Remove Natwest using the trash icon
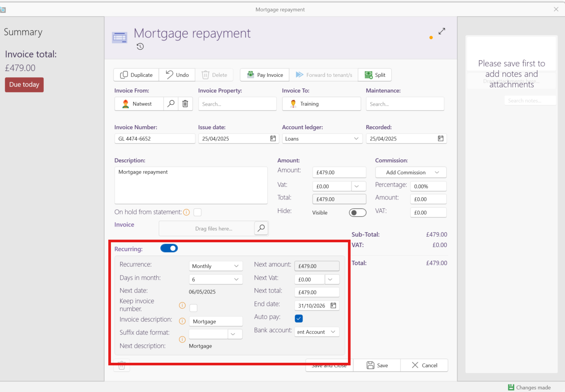 click(185, 104)
